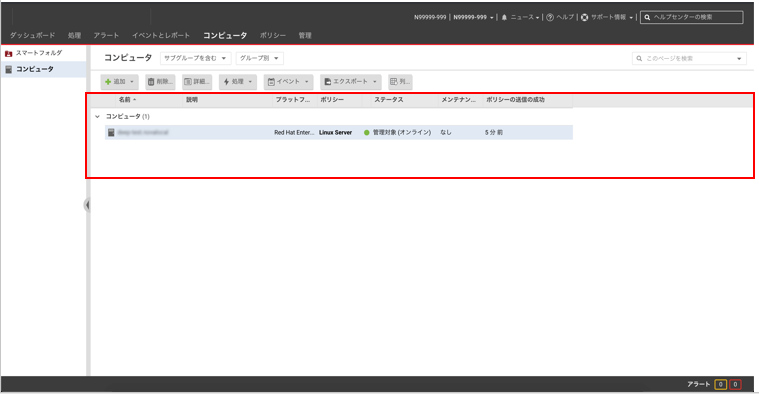Open the ヘルプ link text
Screen dimensions: 759x394
[x=565, y=17]
